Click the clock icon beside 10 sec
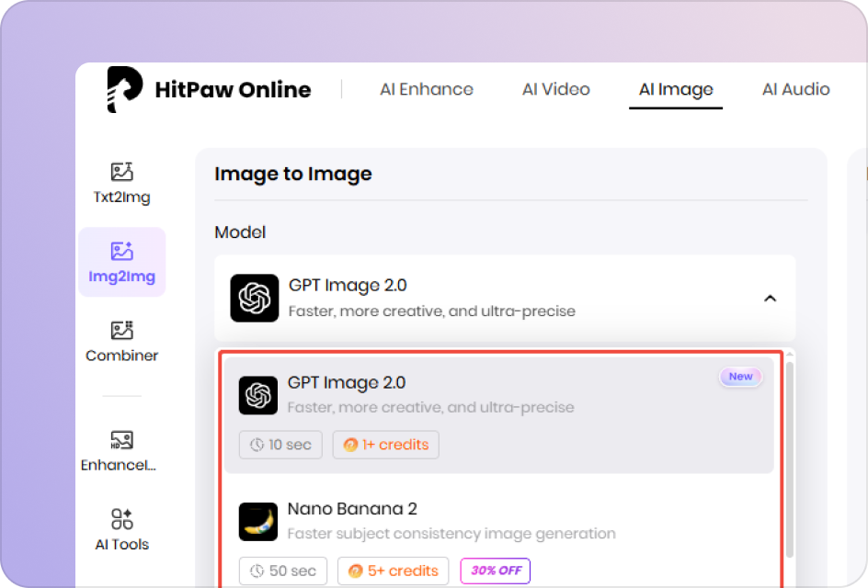 257,445
